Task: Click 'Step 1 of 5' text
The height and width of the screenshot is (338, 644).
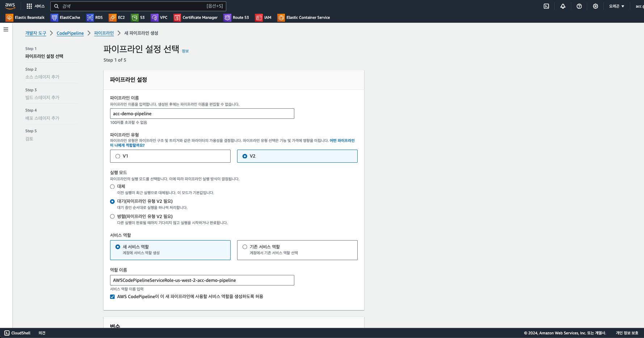Action: pyautogui.click(x=115, y=60)
